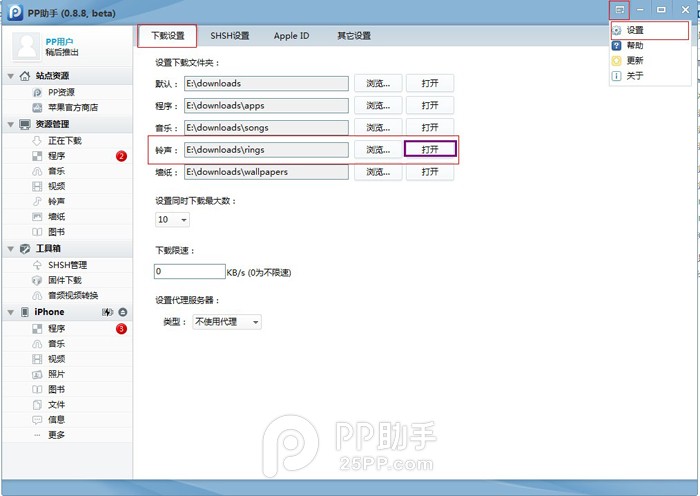Click the PP助手 logo in title bar
Viewport: 700px width, 496px height.
coord(15,13)
